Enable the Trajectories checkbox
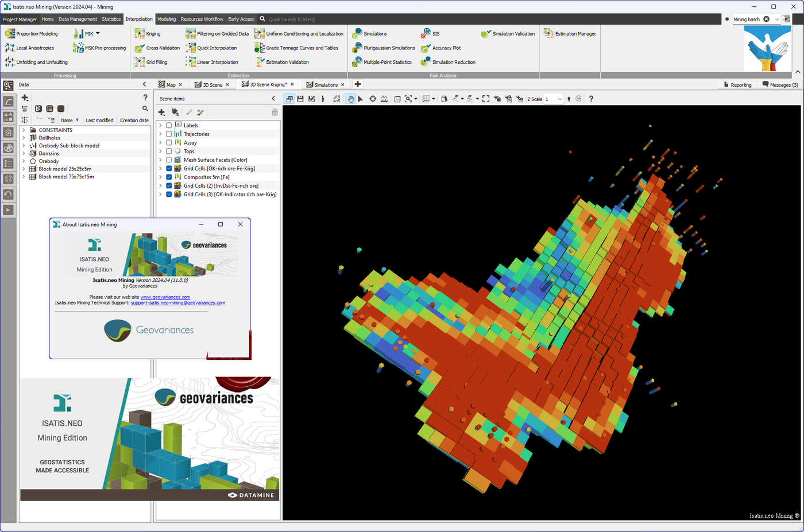Viewport: 804px width, 532px height. point(169,134)
